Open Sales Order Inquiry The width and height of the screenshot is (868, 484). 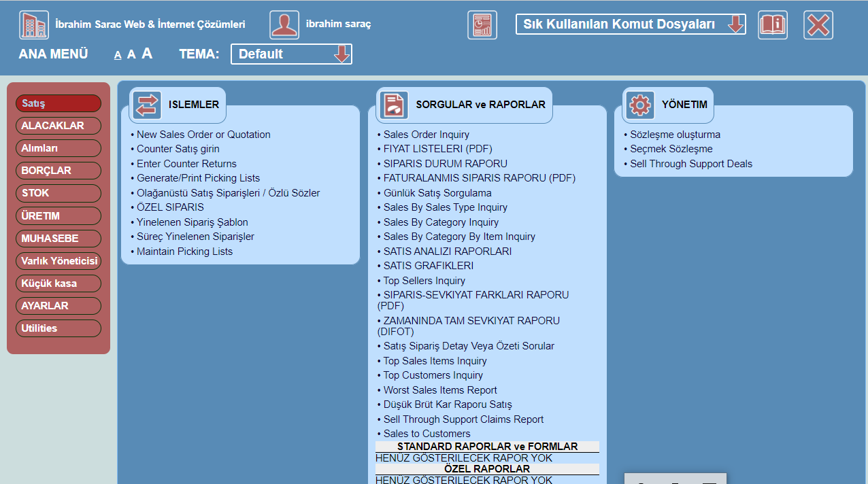(x=427, y=135)
